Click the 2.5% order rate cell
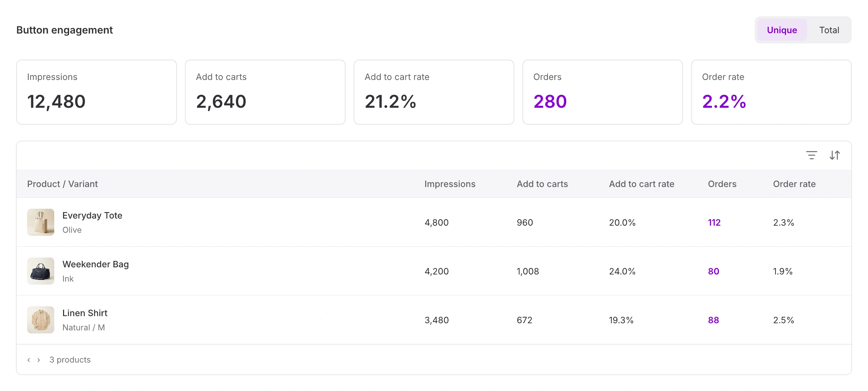 point(784,320)
